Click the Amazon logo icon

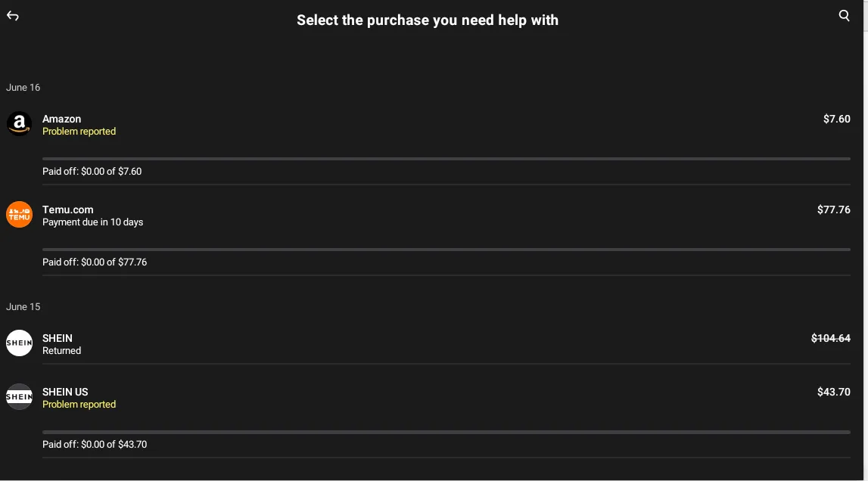pyautogui.click(x=19, y=123)
